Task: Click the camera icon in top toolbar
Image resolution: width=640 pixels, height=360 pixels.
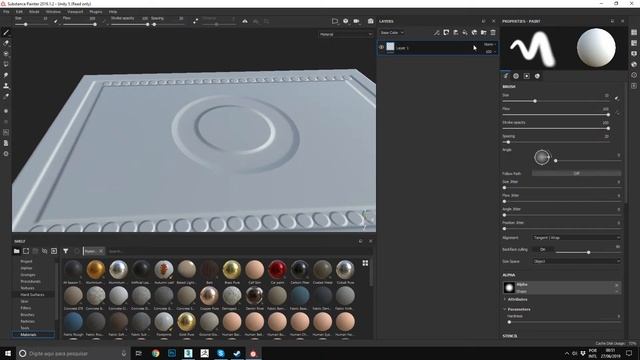Action: [x=356, y=21]
